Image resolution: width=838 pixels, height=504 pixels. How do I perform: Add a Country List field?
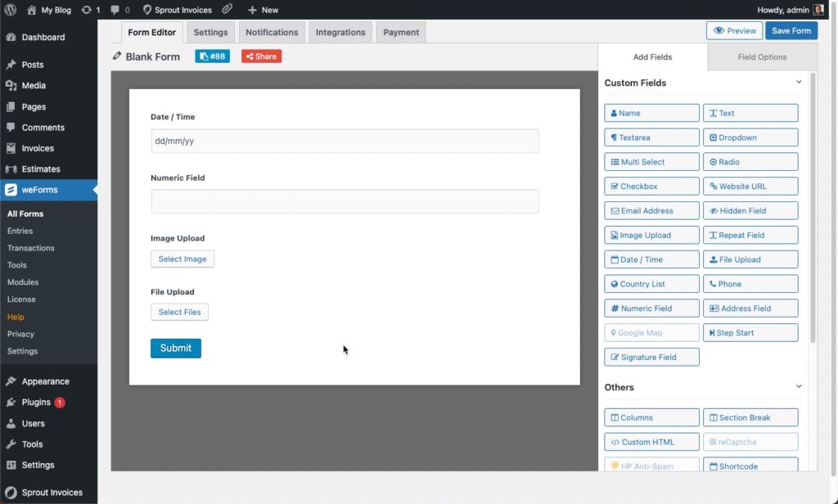(x=651, y=284)
